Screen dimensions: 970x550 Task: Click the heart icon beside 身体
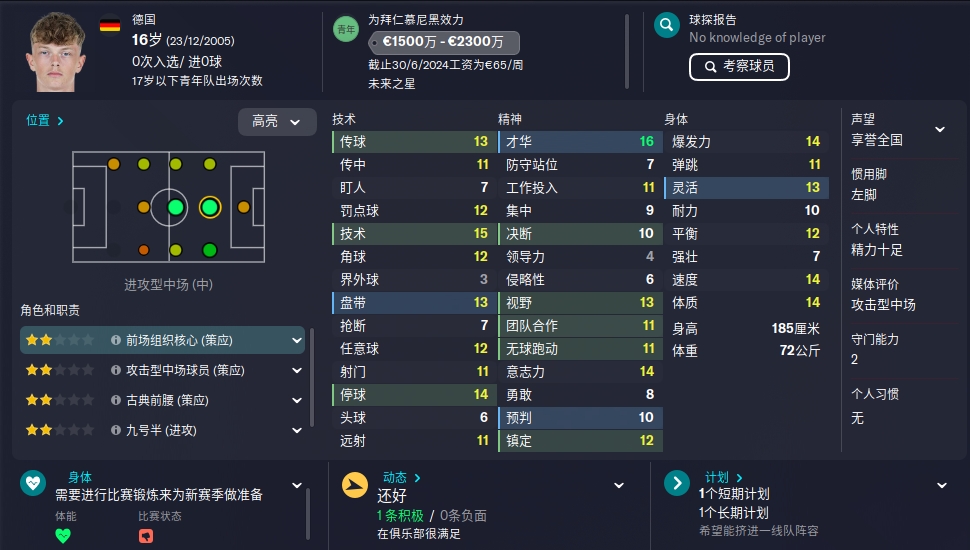tap(33, 483)
